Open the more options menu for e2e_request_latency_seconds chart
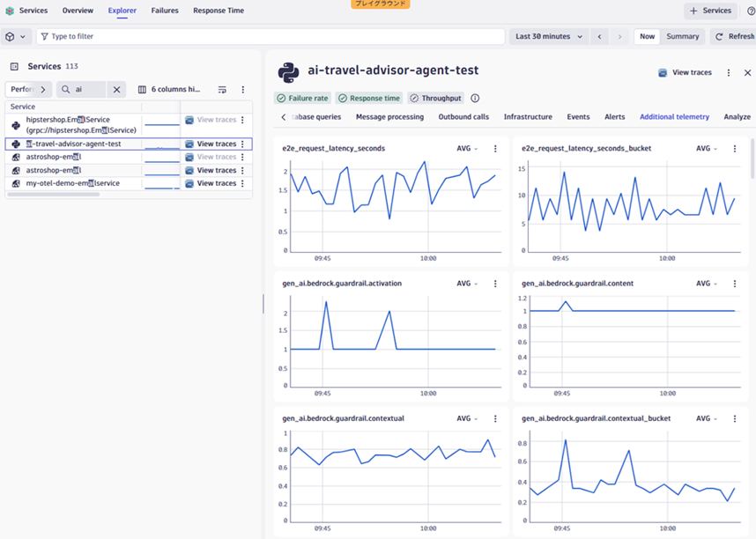756x539 pixels. click(x=495, y=149)
